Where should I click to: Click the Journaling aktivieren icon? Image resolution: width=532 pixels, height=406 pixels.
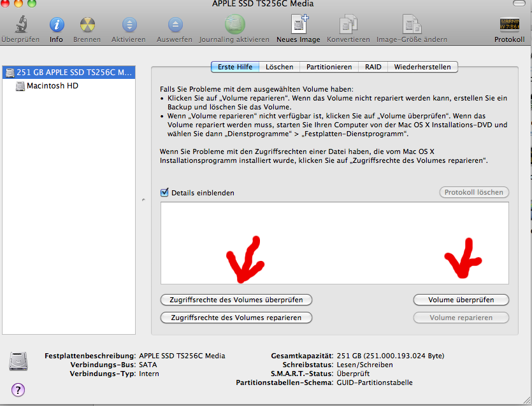234,24
